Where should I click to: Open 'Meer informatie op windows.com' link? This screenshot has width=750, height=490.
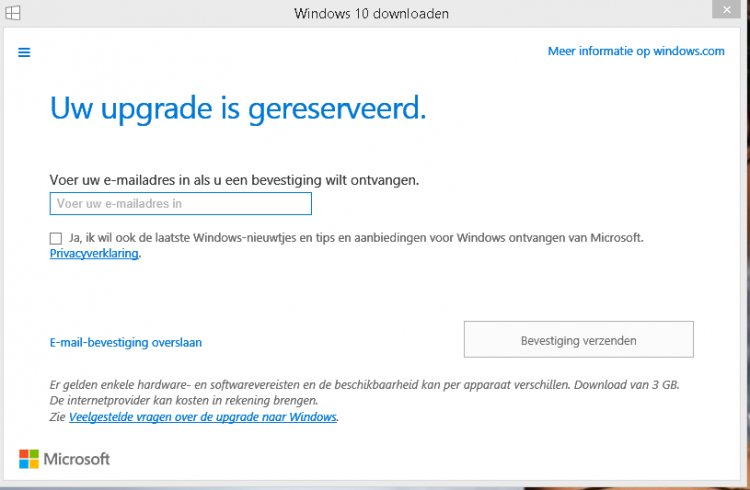636,51
